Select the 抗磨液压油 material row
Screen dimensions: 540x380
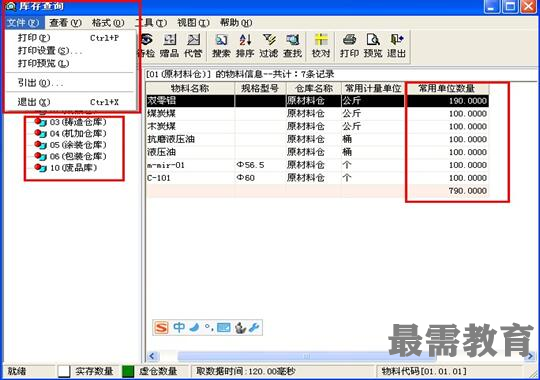(317, 139)
